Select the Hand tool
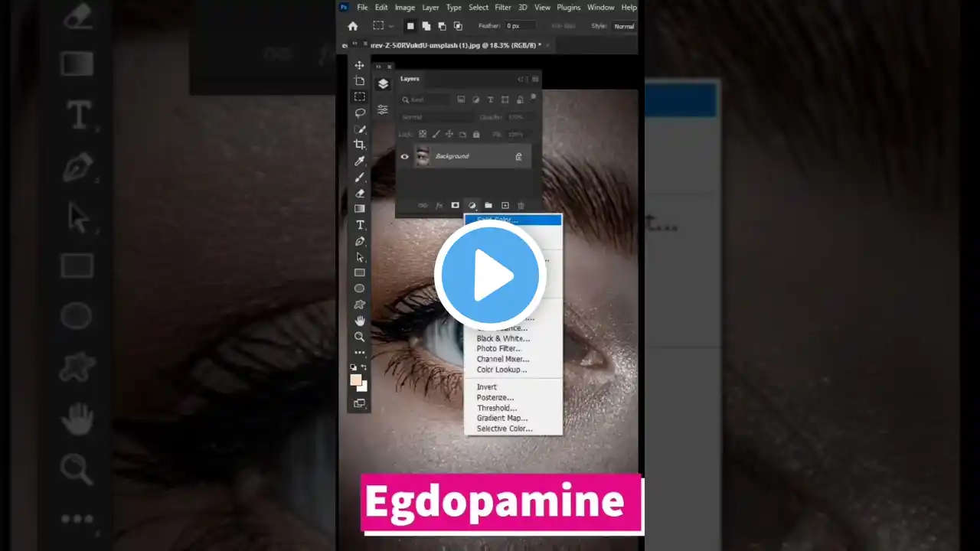This screenshot has height=551, width=980. tap(359, 321)
